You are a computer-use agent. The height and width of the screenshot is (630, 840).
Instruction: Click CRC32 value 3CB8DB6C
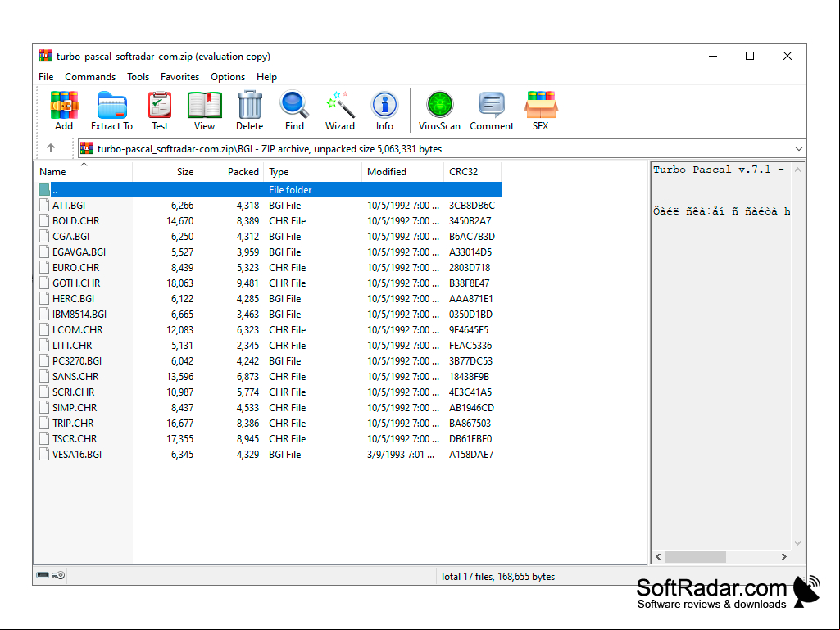(x=471, y=205)
